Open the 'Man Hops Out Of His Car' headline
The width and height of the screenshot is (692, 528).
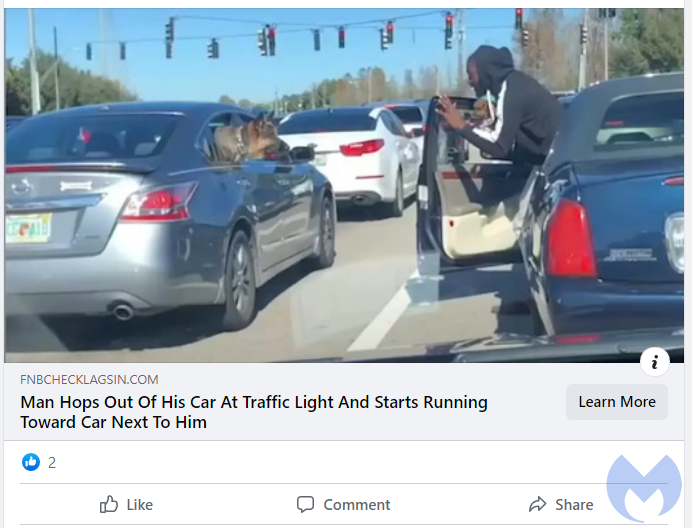pos(254,402)
